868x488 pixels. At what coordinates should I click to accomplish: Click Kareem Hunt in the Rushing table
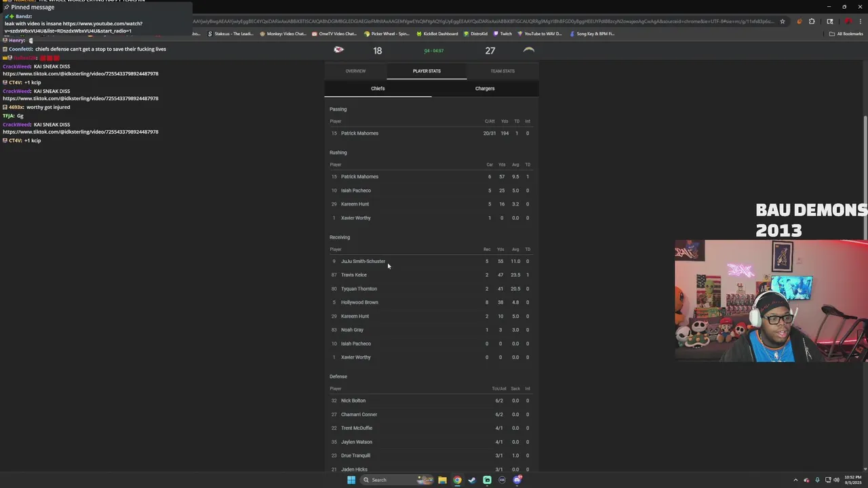[x=355, y=204]
